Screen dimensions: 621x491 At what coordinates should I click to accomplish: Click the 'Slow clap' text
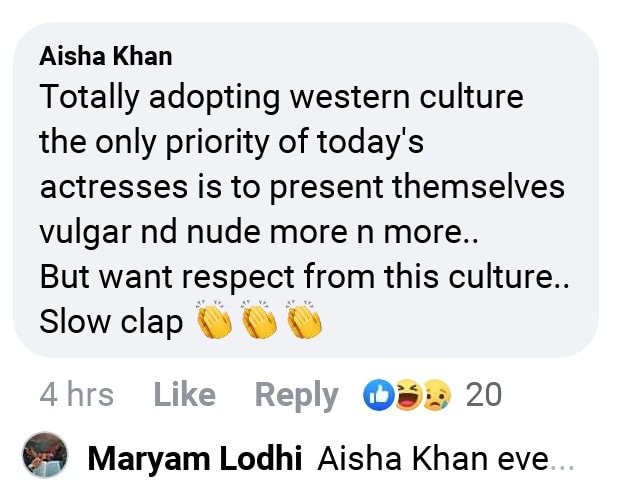pyautogui.click(x=112, y=321)
